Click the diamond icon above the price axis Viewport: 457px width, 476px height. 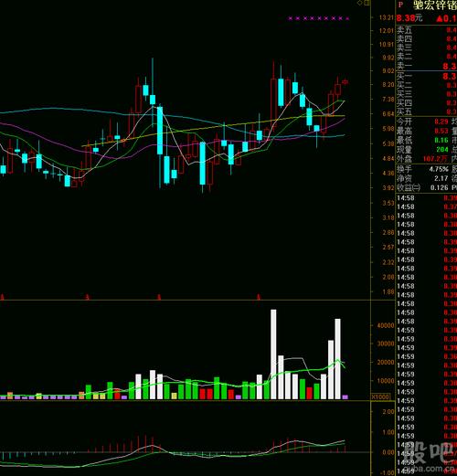coord(359,3)
